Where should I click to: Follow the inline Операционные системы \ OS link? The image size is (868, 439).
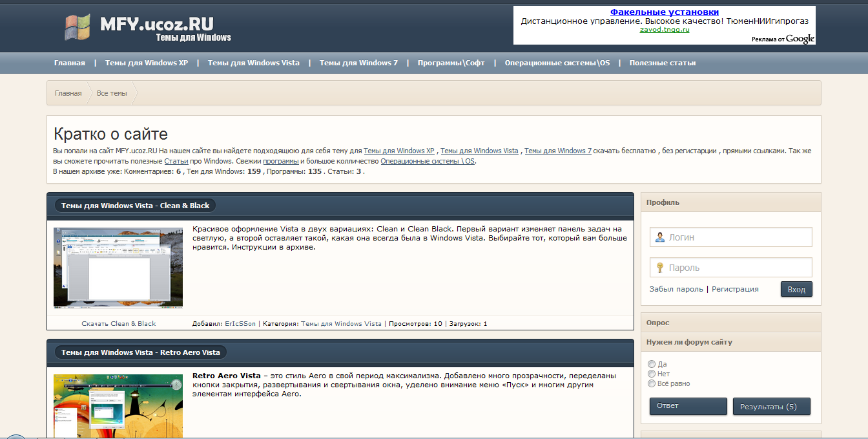point(428,161)
